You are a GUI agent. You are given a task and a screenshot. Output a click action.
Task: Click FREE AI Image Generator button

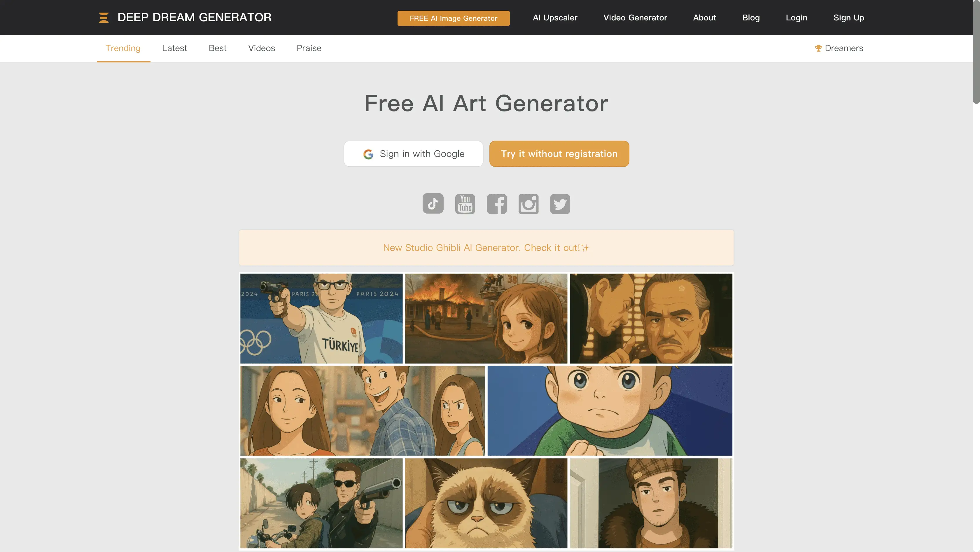tap(454, 18)
